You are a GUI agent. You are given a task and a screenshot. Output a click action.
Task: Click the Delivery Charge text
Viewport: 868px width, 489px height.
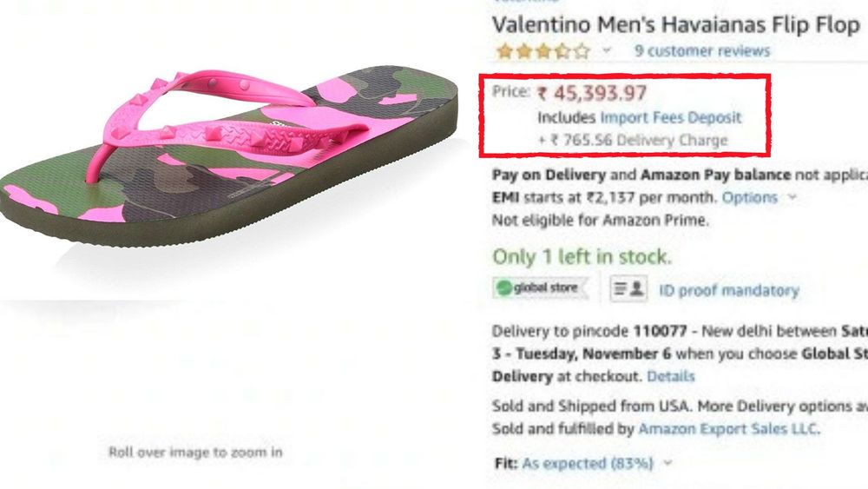click(x=684, y=140)
